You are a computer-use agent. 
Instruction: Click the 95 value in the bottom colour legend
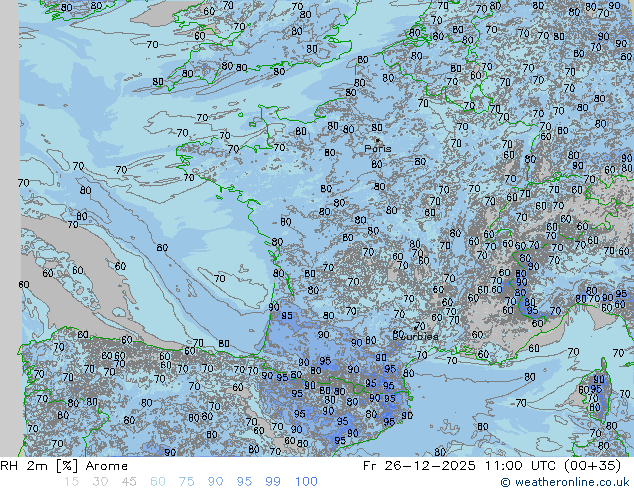click(x=244, y=482)
